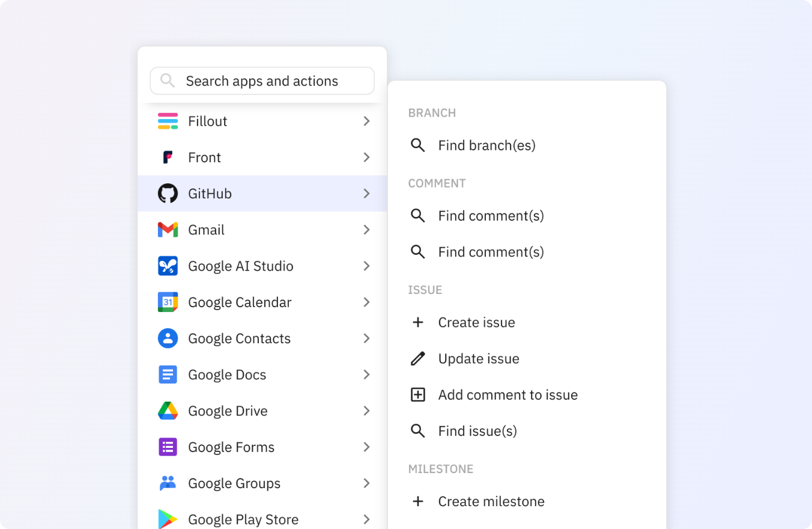Click the "BRANCH" section heading
The image size is (812, 529).
(x=432, y=113)
